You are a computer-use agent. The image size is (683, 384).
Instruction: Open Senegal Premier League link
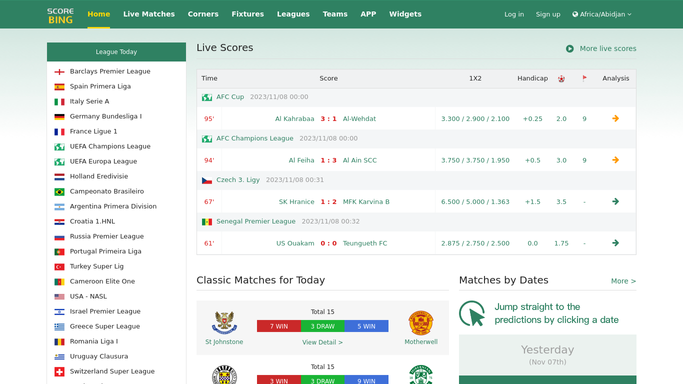256,222
